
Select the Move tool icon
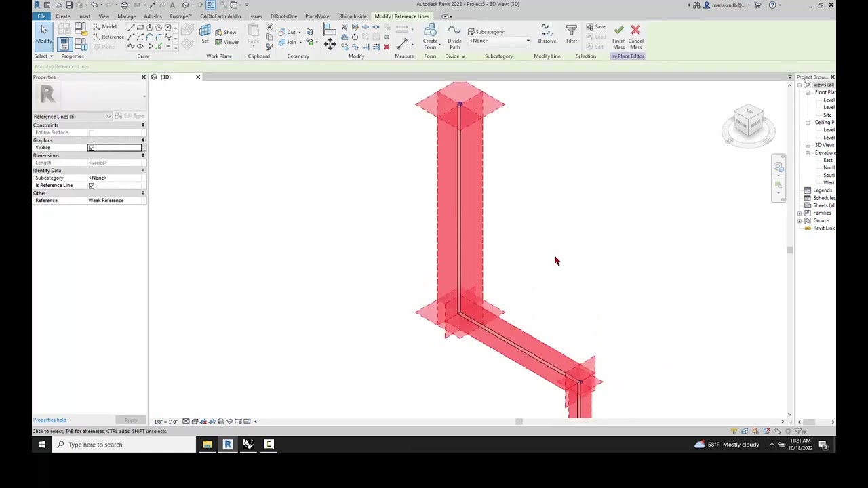point(330,44)
